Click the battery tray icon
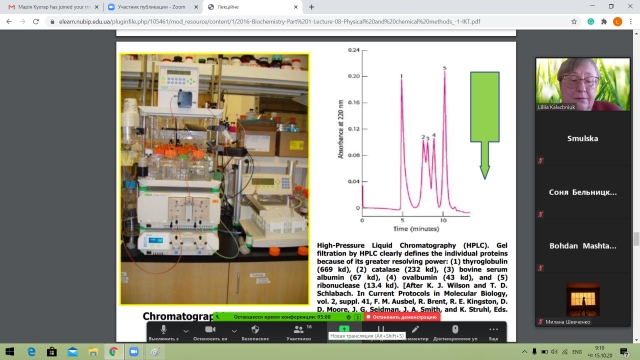The width and height of the screenshot is (640, 360). (x=544, y=351)
